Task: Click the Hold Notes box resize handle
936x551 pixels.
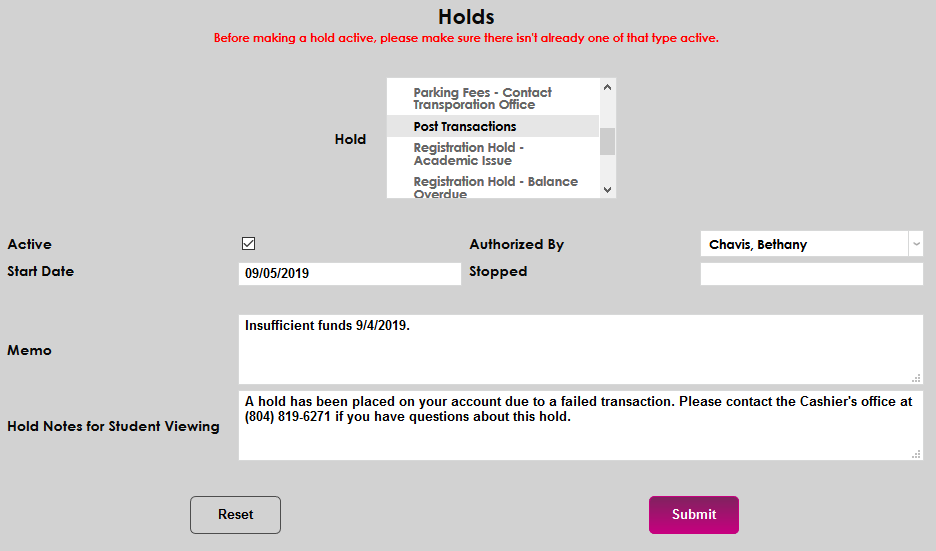Action: (x=916, y=454)
